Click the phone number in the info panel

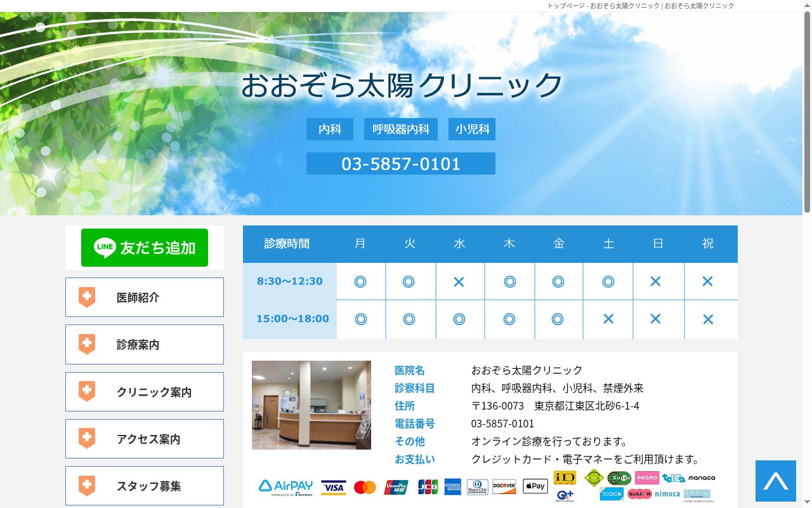point(502,424)
